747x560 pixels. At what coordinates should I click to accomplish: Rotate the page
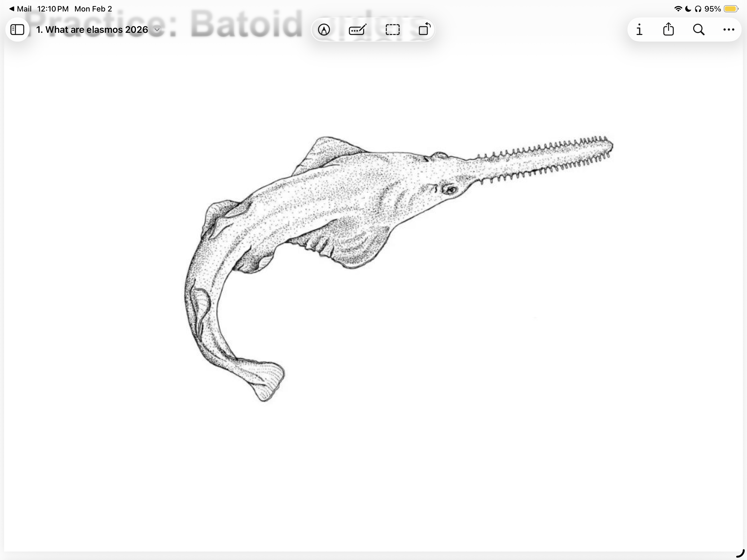[424, 29]
